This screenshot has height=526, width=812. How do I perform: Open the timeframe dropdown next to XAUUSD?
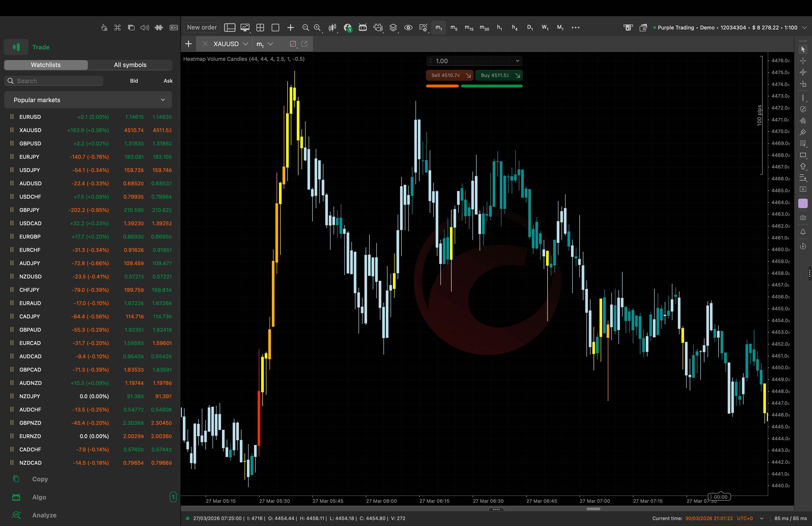(270, 44)
